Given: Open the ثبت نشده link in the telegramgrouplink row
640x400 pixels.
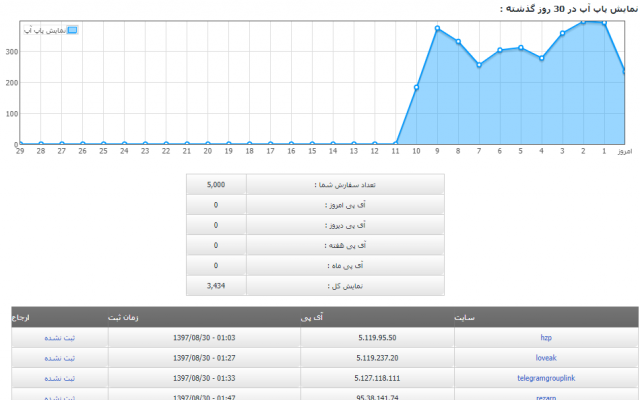Looking at the screenshot, I should tap(60, 378).
